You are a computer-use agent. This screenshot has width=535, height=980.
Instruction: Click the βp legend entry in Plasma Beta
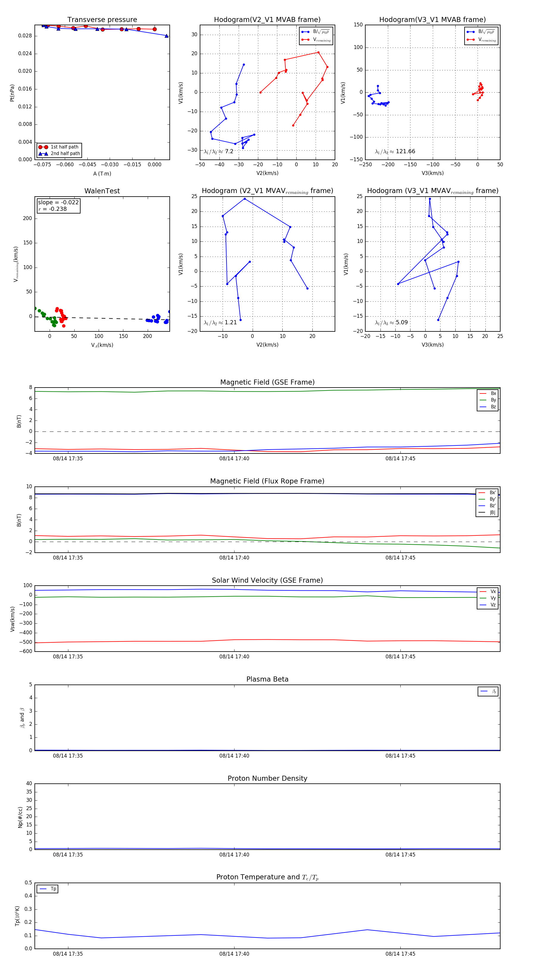tap(489, 691)
